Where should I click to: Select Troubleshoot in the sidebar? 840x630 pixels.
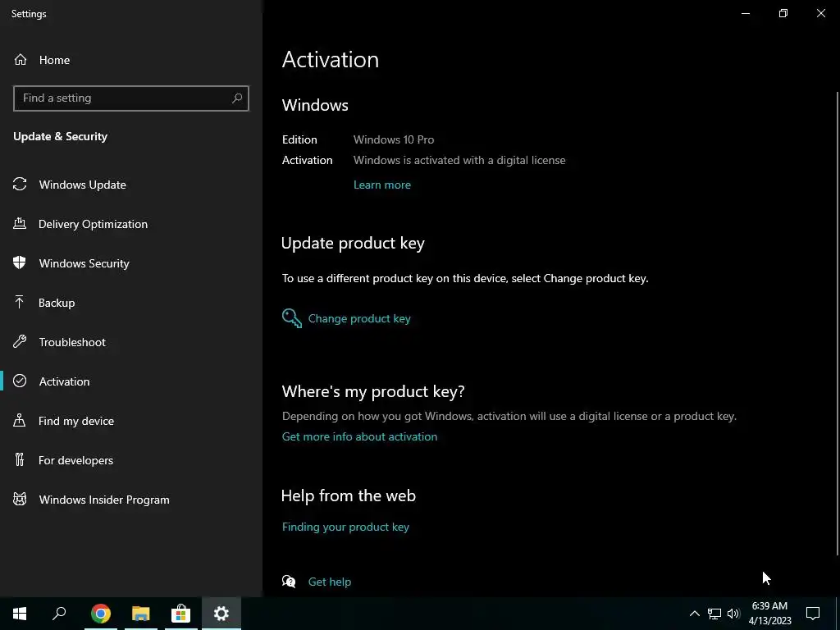coord(72,342)
